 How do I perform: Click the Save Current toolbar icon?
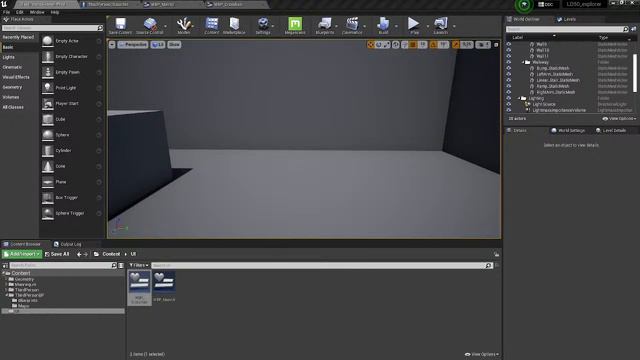coord(120,25)
